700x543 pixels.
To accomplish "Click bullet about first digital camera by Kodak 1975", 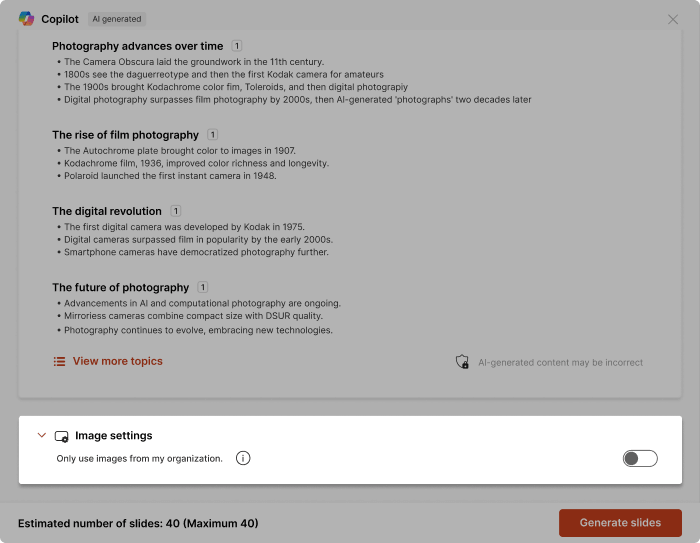I will tap(184, 227).
